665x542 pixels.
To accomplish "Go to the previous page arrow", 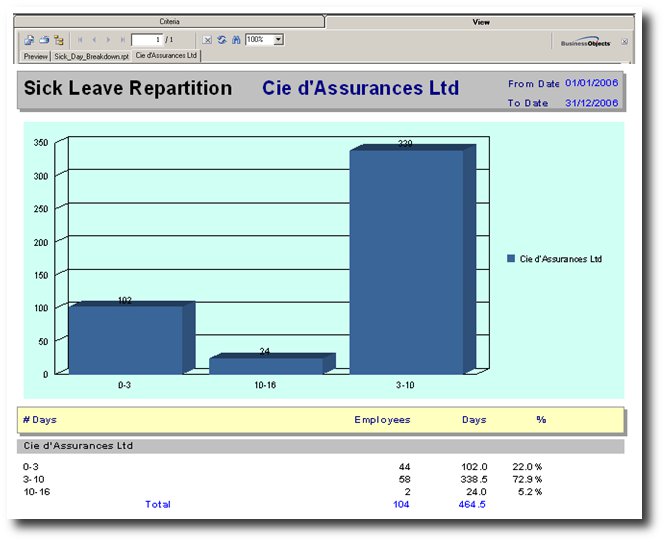I will click(x=94, y=40).
